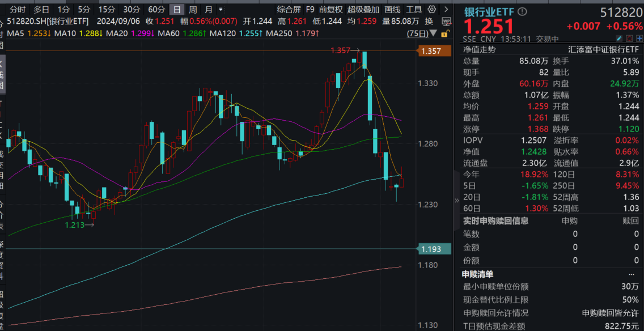Expand the extra periods dropdown after 月
The image size is (644, 331).
pos(221,9)
